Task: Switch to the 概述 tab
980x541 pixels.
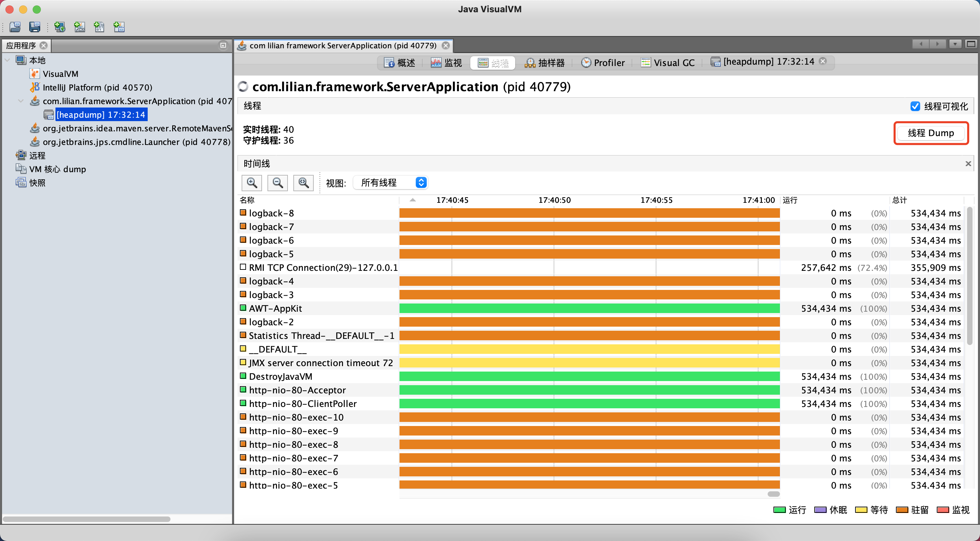Action: pos(399,63)
